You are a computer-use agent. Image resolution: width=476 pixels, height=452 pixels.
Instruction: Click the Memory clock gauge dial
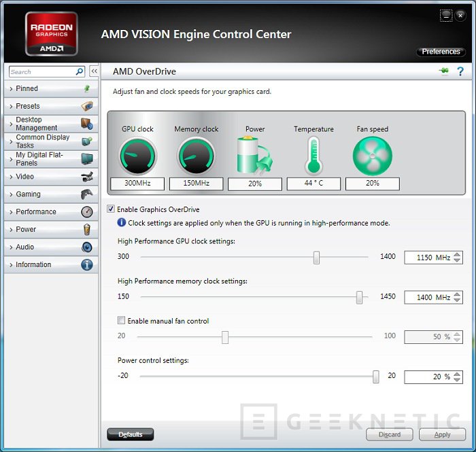click(x=196, y=156)
